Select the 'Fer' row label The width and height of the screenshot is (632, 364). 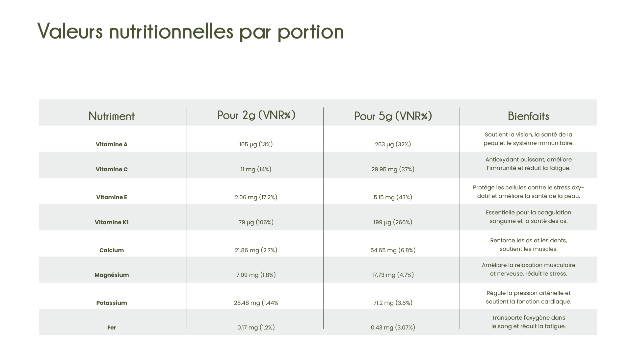click(x=112, y=328)
